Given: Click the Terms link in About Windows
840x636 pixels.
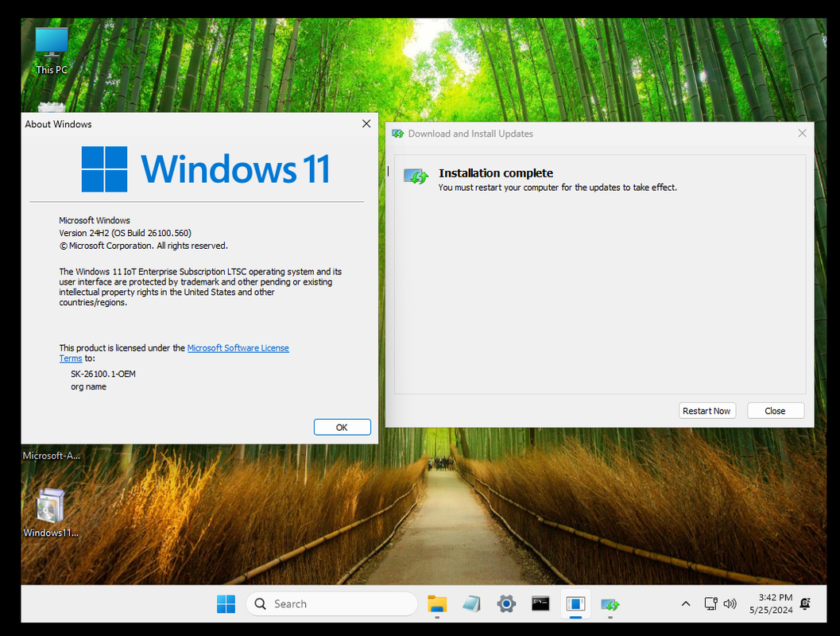Looking at the screenshot, I should 71,358.
